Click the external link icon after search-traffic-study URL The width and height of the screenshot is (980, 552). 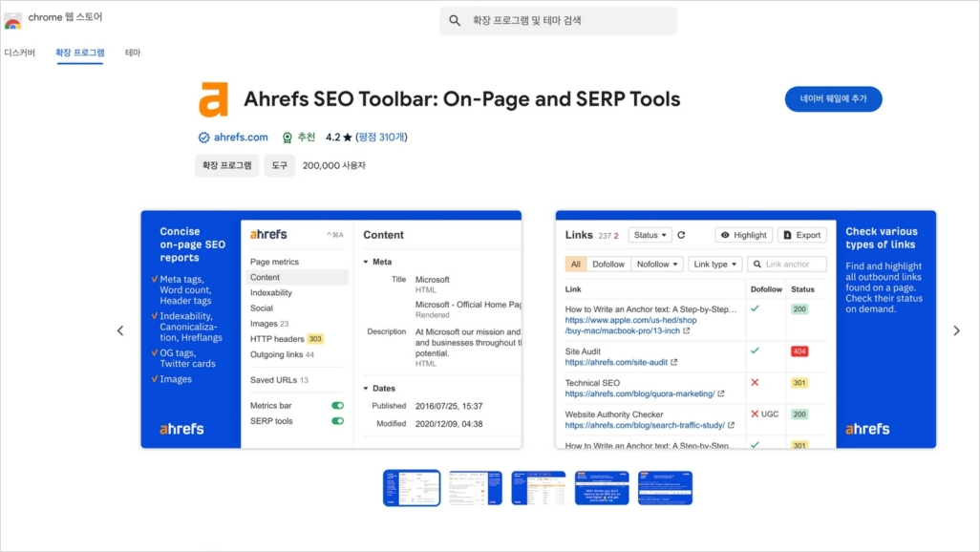click(x=732, y=425)
